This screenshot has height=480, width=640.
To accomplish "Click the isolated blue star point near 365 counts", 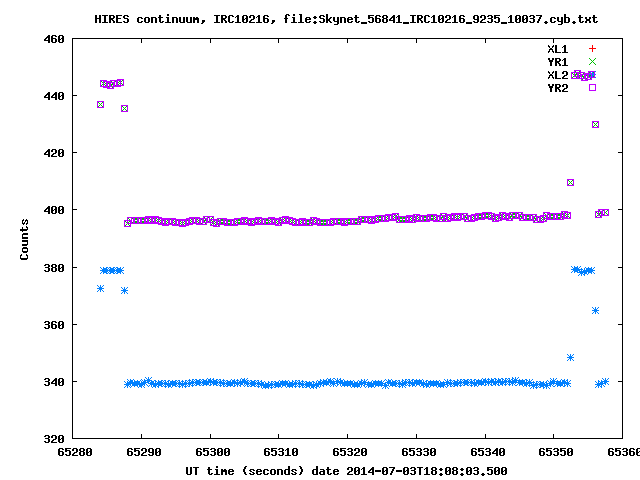I will (596, 311).
